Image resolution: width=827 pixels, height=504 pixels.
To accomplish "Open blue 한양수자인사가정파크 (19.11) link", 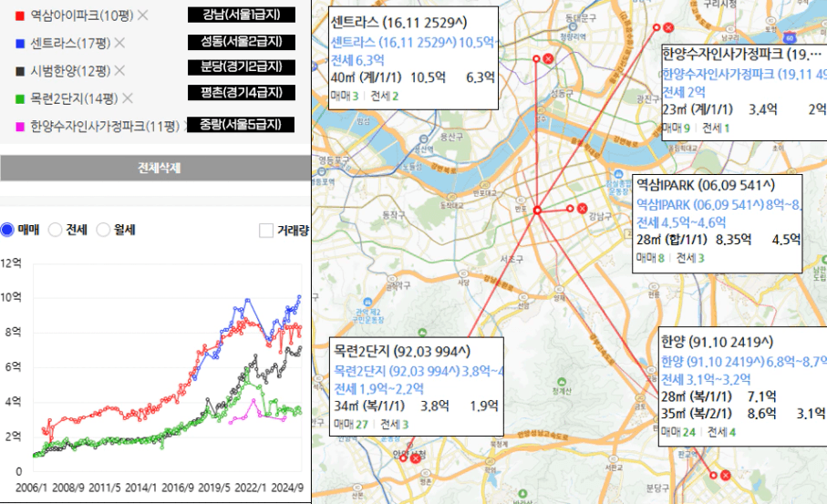I will click(744, 75).
